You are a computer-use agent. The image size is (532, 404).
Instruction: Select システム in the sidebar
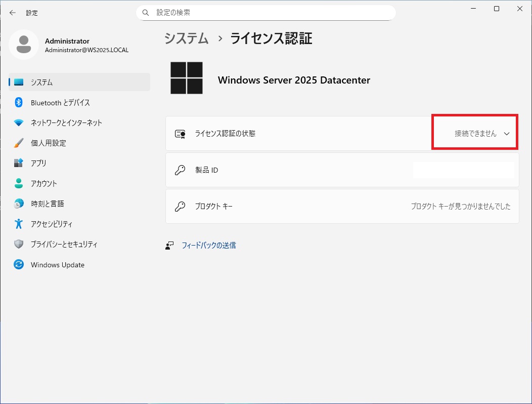tap(79, 82)
